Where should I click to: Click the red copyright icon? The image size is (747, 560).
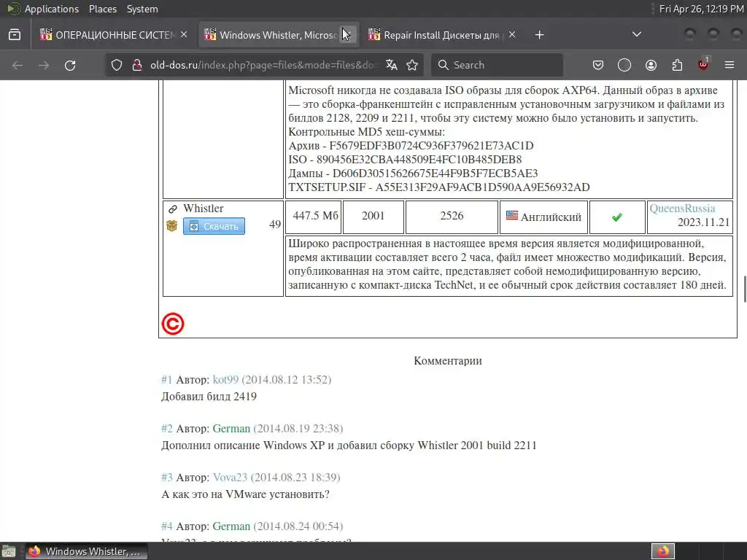point(172,324)
